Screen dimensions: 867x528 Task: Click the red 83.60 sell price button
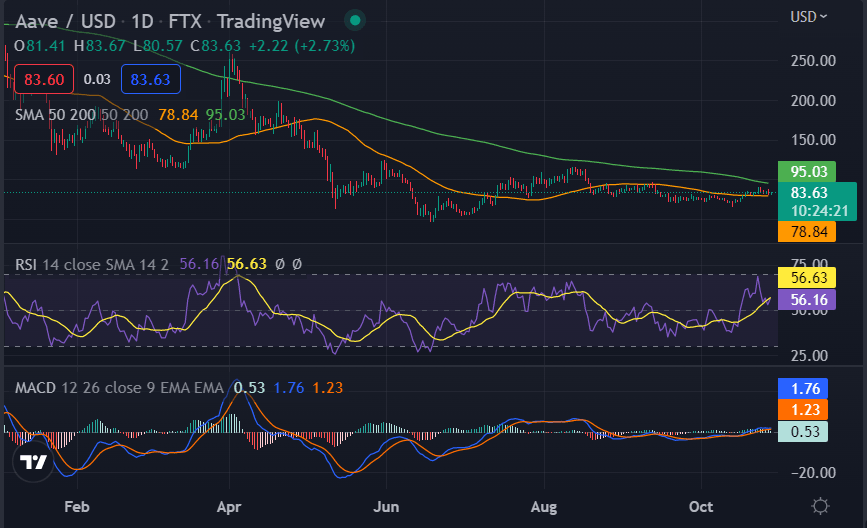(45, 79)
